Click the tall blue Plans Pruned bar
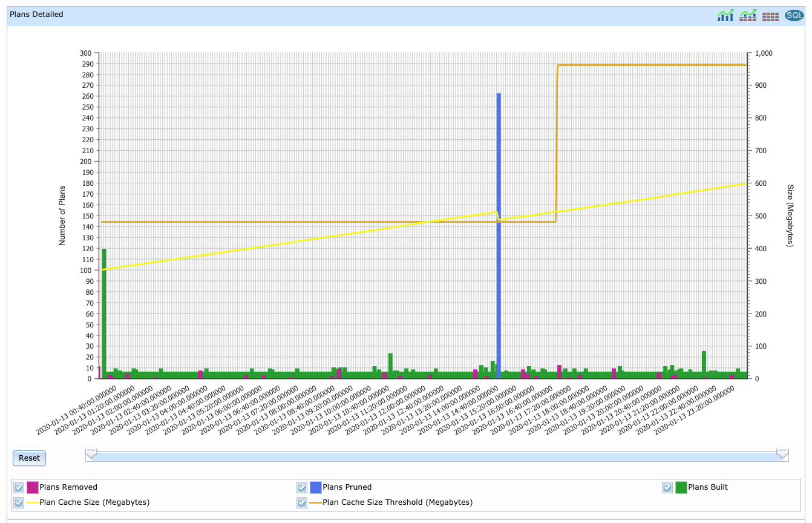The width and height of the screenshot is (812, 523). [499, 236]
